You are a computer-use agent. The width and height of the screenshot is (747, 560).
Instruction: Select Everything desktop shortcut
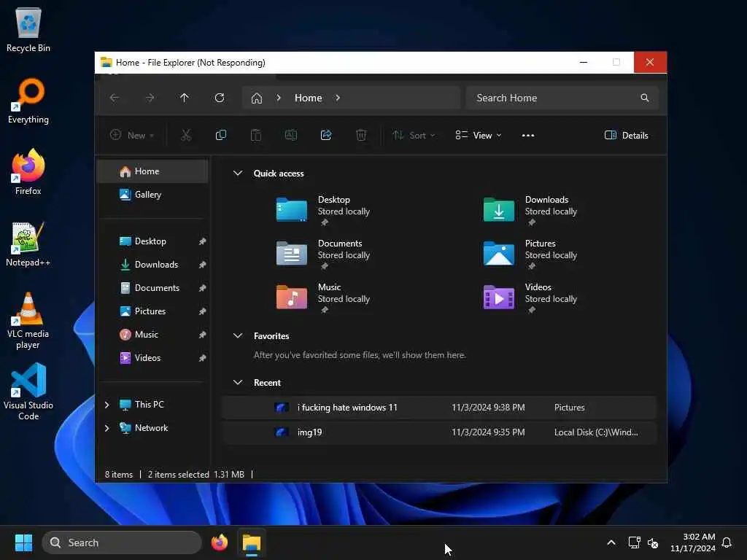tap(28, 101)
